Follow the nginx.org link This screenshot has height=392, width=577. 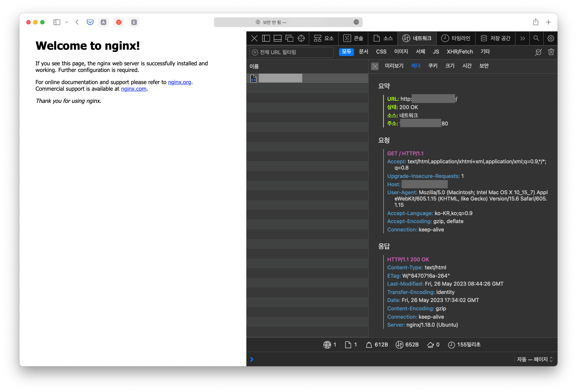pyautogui.click(x=180, y=82)
